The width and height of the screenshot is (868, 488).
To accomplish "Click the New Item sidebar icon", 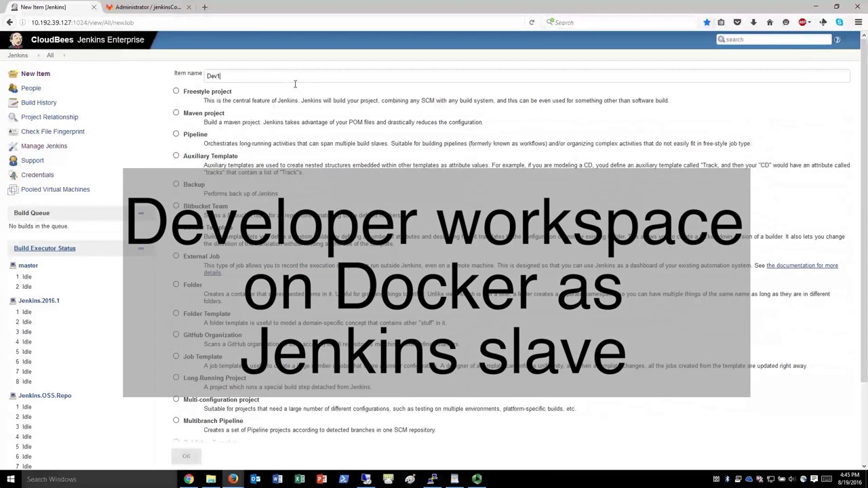I will coord(13,73).
